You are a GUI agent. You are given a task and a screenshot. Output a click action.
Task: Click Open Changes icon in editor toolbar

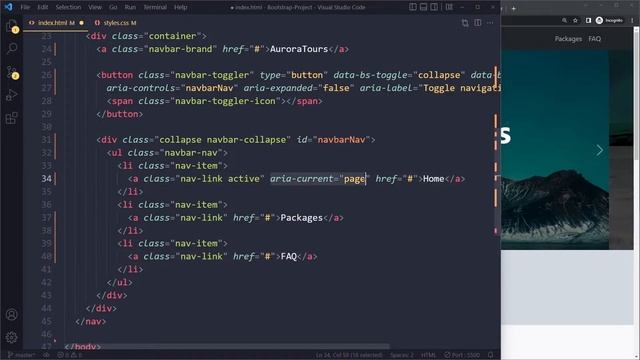click(465, 23)
